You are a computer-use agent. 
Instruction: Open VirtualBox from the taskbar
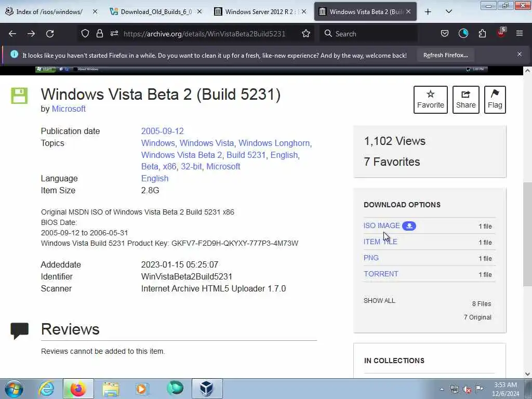(207, 389)
